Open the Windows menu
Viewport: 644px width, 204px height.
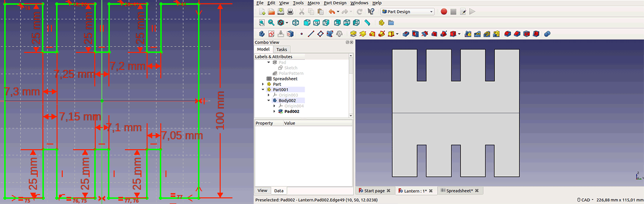point(359,3)
